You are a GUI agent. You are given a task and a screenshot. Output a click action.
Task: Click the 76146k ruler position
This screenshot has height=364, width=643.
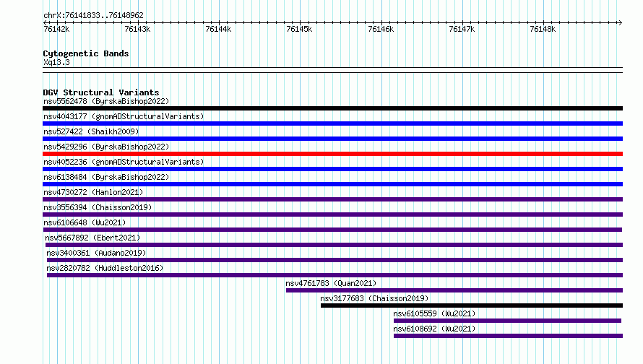[381, 29]
